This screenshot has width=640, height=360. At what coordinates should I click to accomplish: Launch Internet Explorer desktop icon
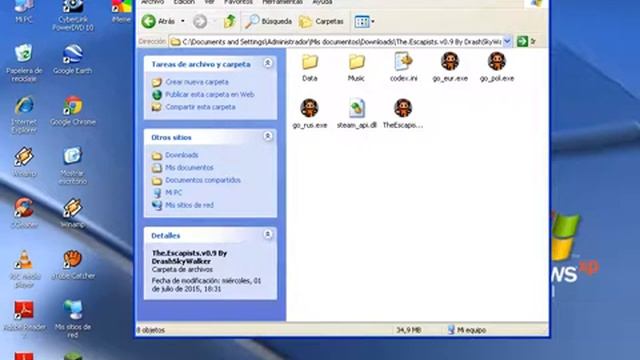(x=24, y=115)
